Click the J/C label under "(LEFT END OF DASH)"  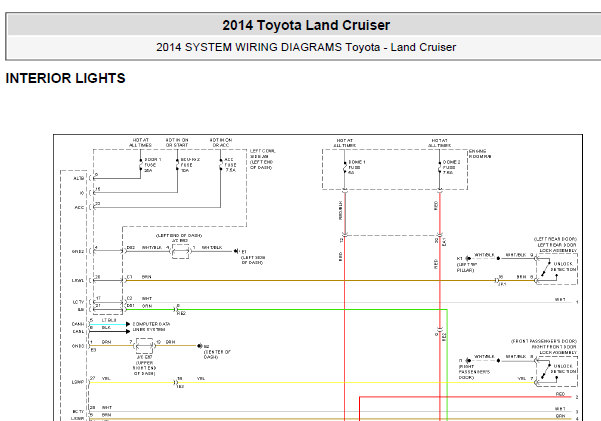(179, 241)
